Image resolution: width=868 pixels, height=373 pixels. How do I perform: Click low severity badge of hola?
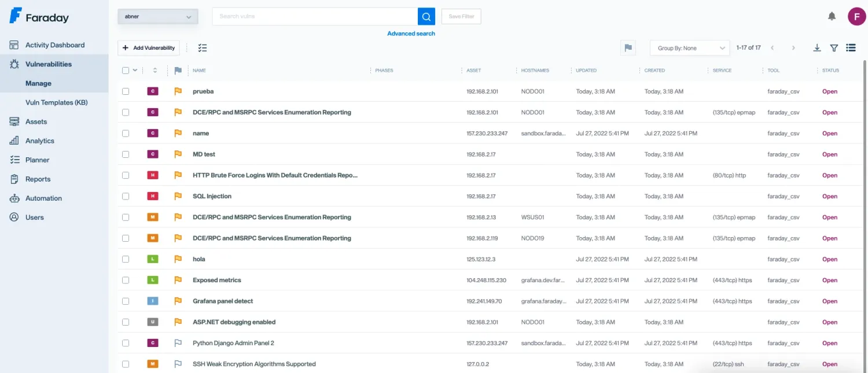pos(153,259)
